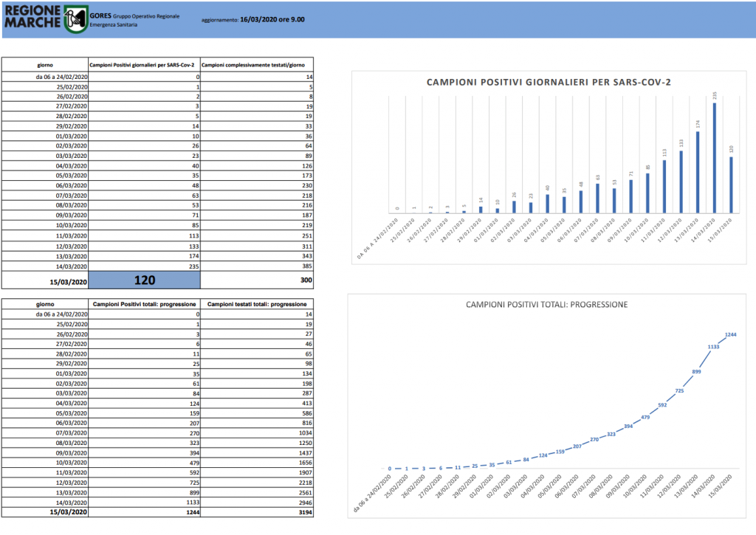This screenshot has height=535, width=756.
Task: Select the 'da 06 a 24/02/2020' cell in the daily table
Action: pyautogui.click(x=45, y=77)
